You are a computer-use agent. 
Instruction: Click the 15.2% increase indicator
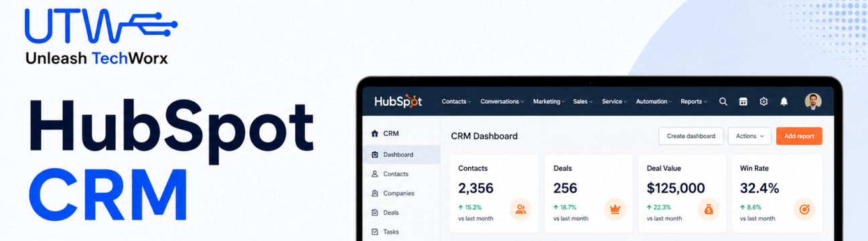[x=469, y=208]
